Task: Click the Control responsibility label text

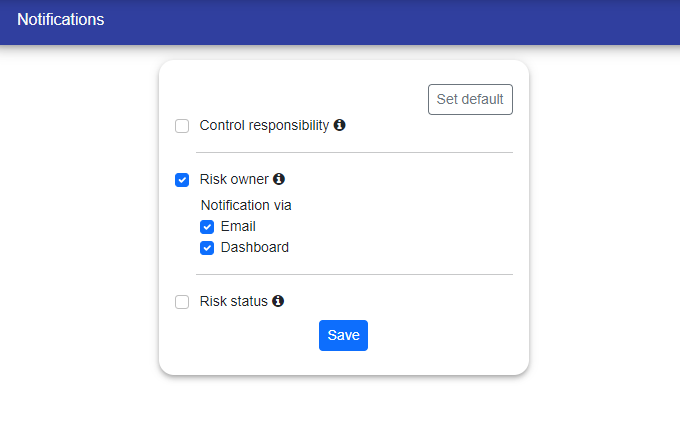Action: 264,126
